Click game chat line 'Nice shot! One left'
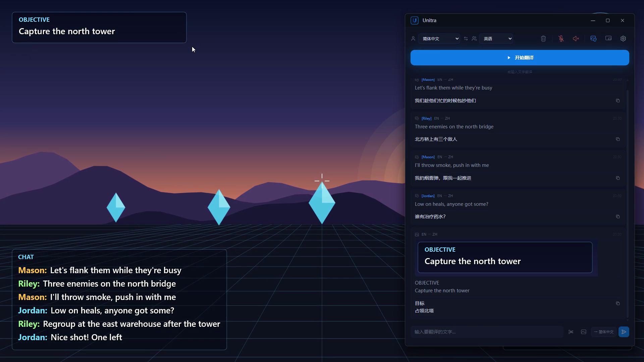644x362 pixels. [x=86, y=337]
